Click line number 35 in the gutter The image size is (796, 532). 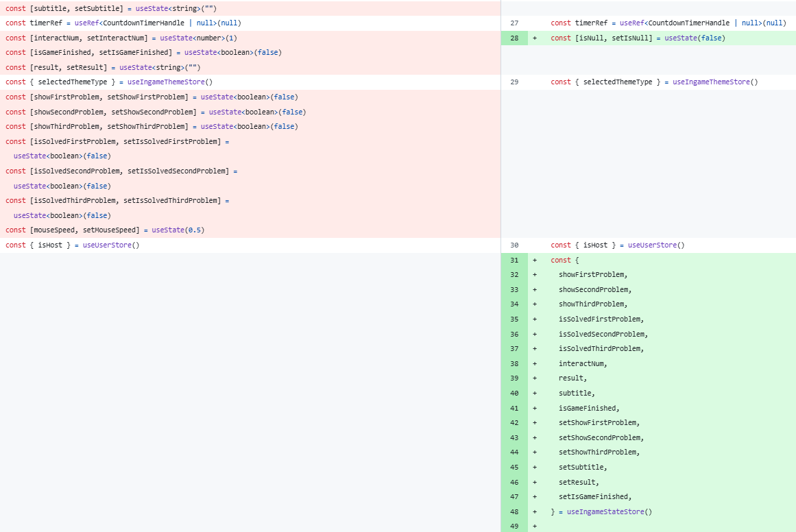click(514, 319)
